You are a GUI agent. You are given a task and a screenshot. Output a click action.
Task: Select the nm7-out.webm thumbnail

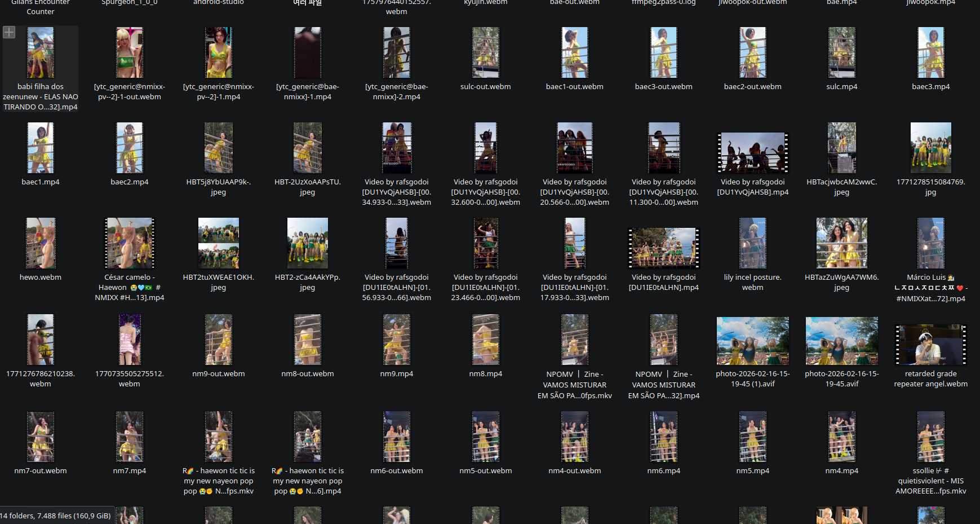coord(41,437)
